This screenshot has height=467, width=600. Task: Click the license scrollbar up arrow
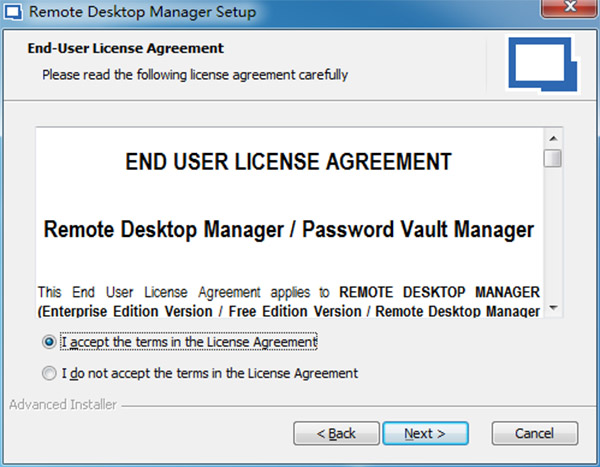point(553,138)
